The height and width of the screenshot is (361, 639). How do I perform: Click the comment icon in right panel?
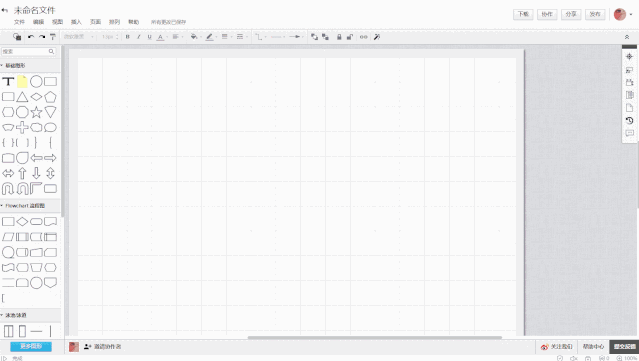pos(629,133)
